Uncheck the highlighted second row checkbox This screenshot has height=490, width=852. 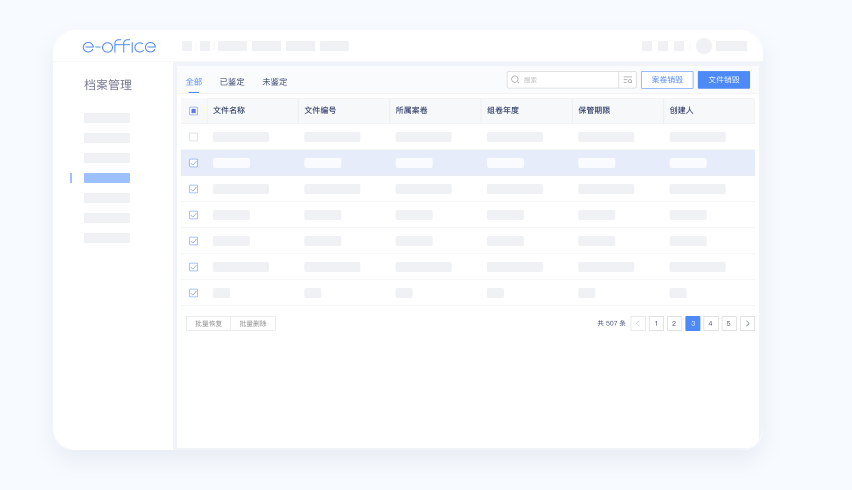click(193, 163)
